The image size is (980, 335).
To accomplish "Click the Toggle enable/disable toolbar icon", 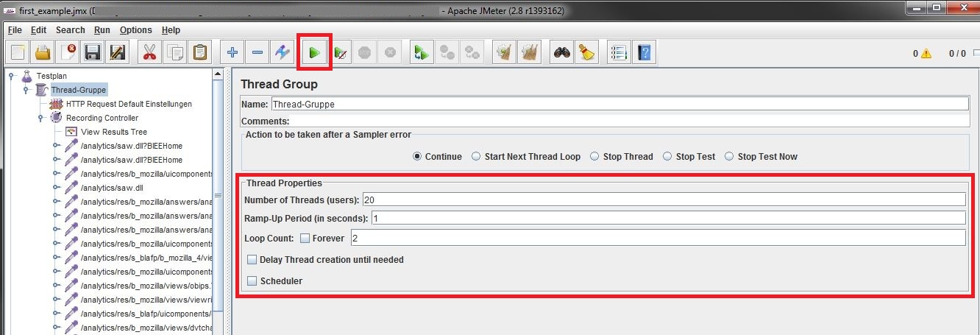I will 282,52.
